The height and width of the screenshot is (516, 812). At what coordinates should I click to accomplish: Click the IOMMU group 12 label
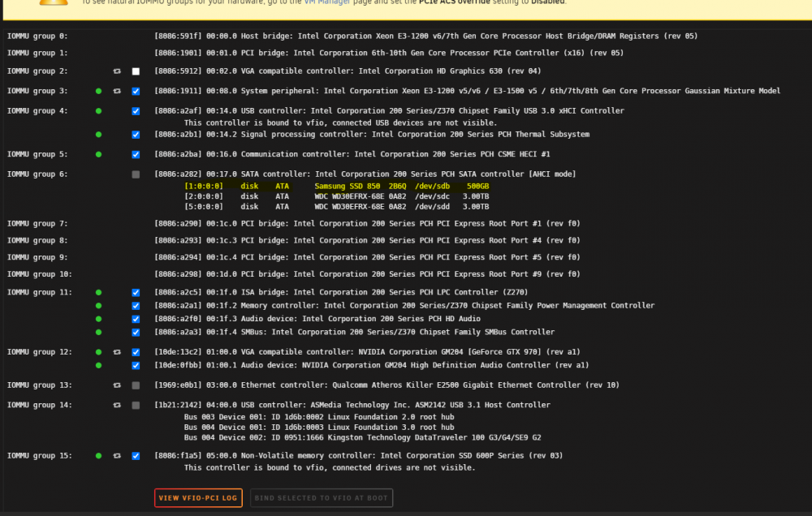(x=39, y=352)
